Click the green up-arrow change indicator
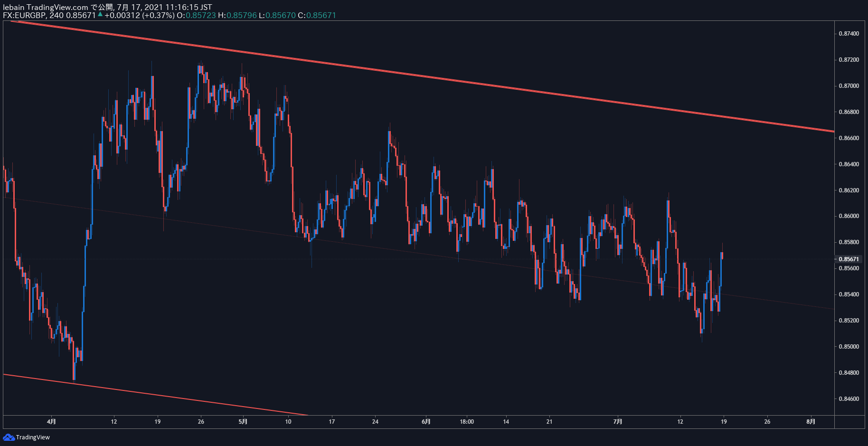The height and width of the screenshot is (446, 868). 100,15
